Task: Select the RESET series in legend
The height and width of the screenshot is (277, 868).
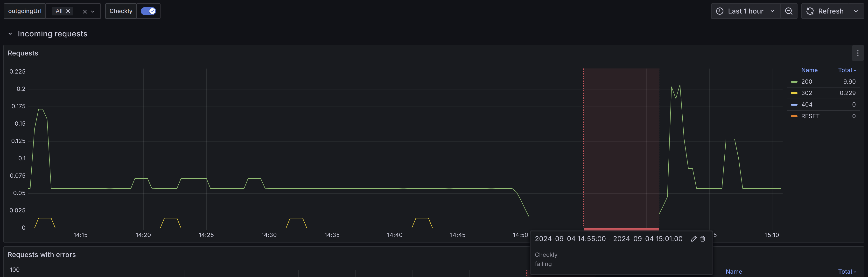Action: tap(810, 116)
